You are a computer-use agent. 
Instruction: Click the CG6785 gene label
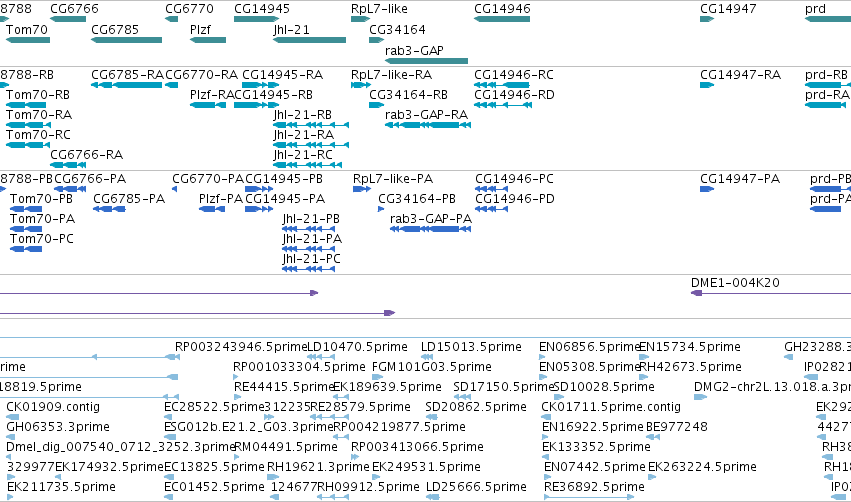tap(115, 29)
